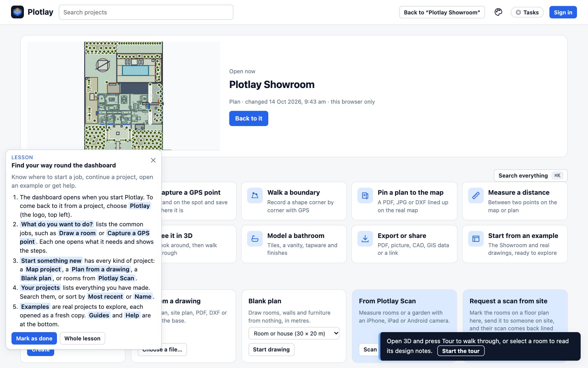Click Mark as done in lesson
This screenshot has height=368, width=588.
[34, 338]
